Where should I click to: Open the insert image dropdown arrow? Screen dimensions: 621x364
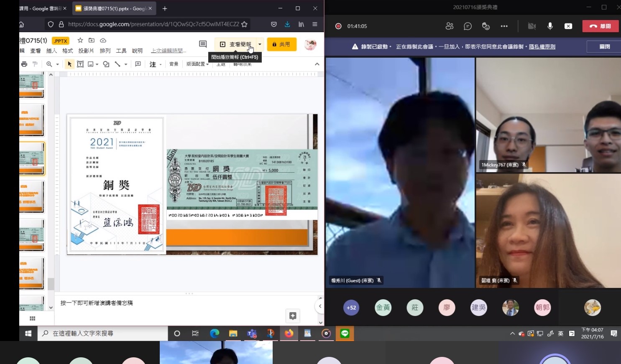(x=97, y=64)
